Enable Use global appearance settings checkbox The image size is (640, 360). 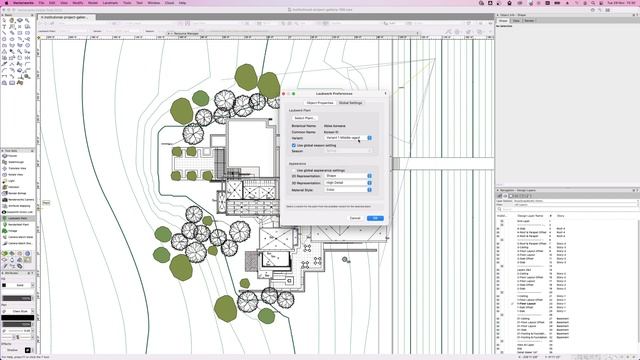[x=293, y=170]
